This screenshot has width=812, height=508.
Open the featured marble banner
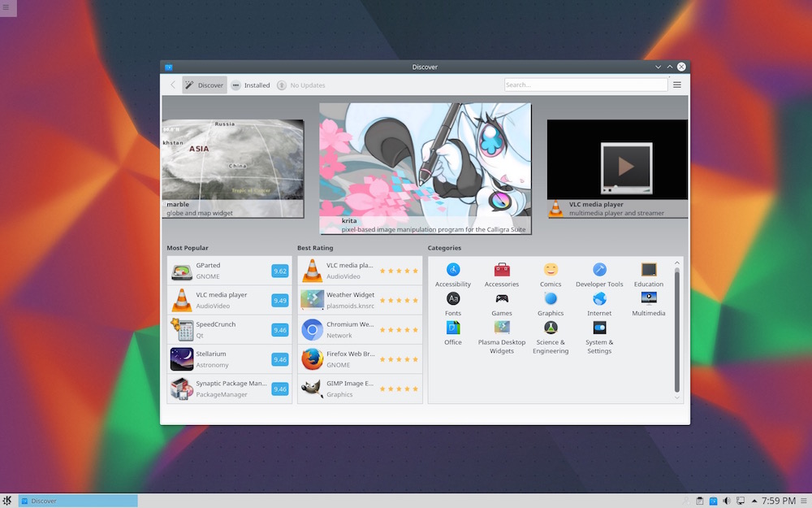point(233,168)
